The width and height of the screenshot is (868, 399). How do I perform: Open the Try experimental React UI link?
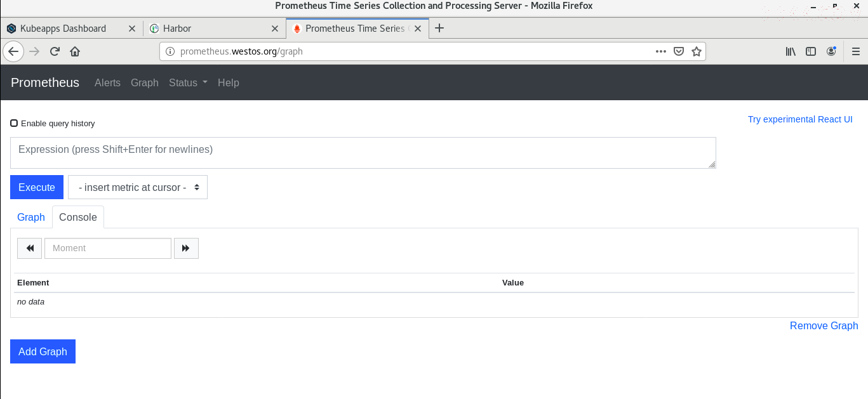(x=800, y=119)
